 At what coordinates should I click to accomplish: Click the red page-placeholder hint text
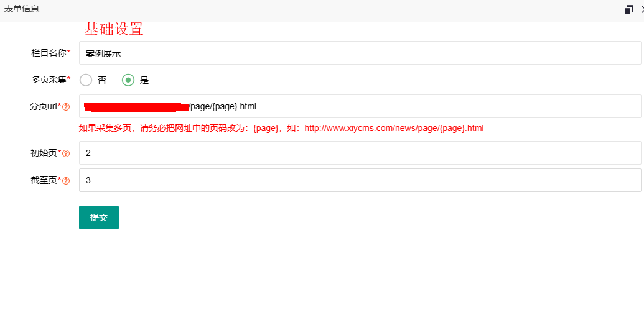tap(281, 129)
